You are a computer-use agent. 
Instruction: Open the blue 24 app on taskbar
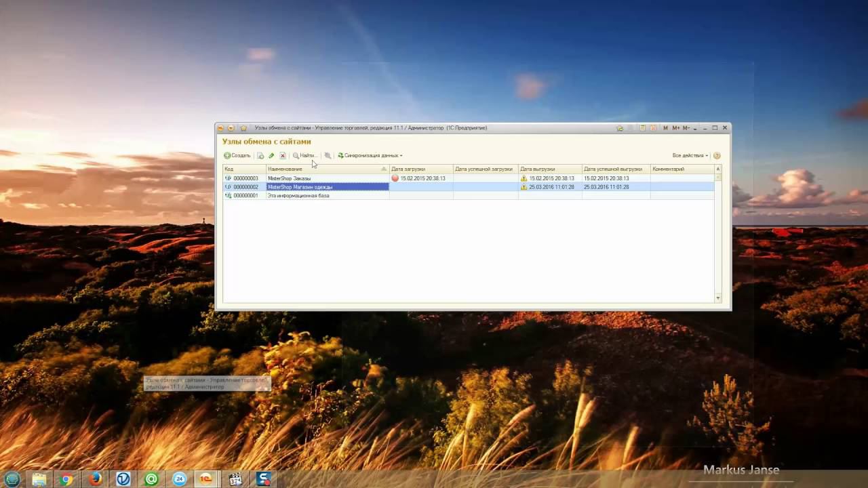[x=180, y=479]
